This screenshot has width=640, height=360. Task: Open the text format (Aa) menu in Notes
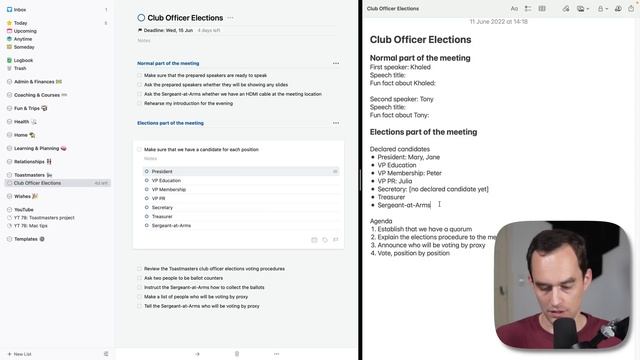(x=514, y=9)
